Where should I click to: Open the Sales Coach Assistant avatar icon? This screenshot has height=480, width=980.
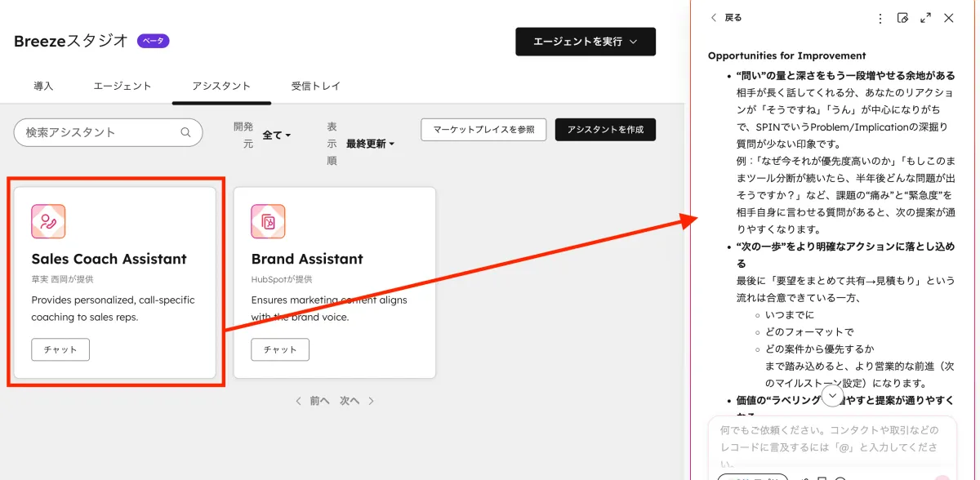(48, 220)
